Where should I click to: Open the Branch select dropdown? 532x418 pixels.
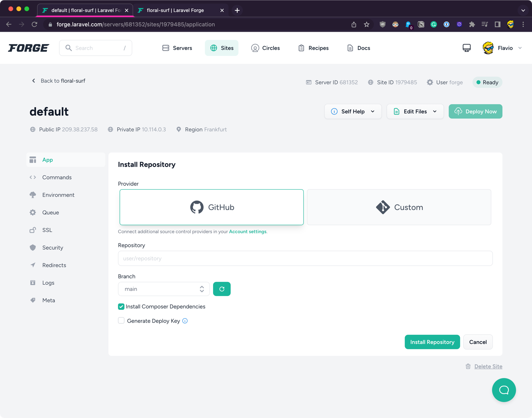pyautogui.click(x=164, y=289)
